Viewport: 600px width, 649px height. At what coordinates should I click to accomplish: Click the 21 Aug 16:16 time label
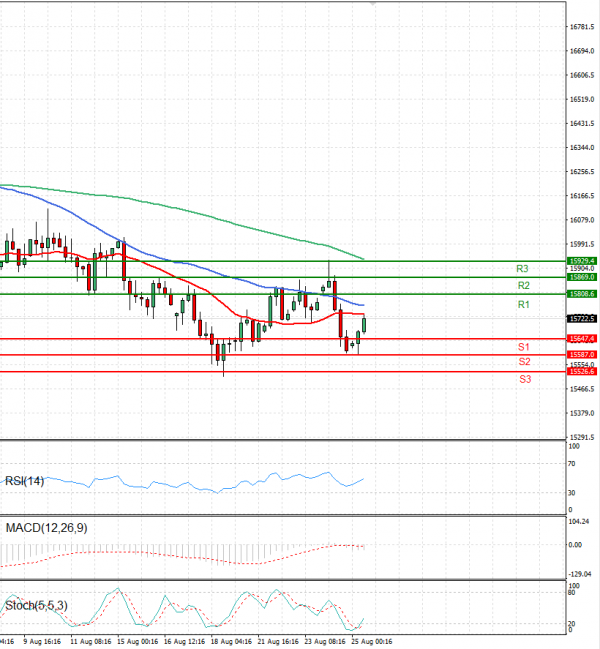[x=278, y=642]
